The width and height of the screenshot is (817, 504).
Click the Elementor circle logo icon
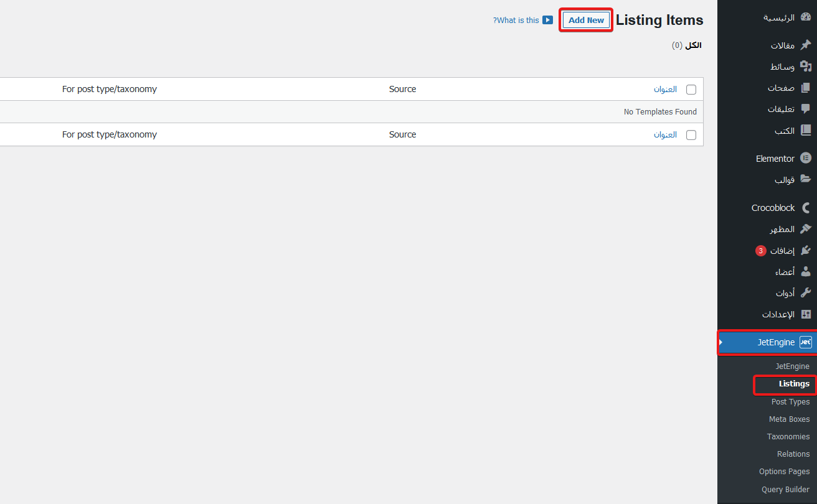click(x=806, y=158)
